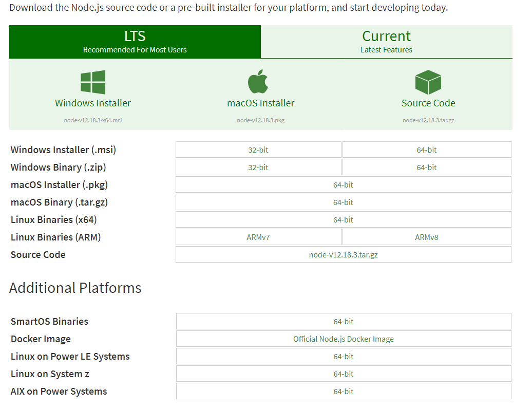Click the Windows logo icon
532x408 pixels.
93,82
